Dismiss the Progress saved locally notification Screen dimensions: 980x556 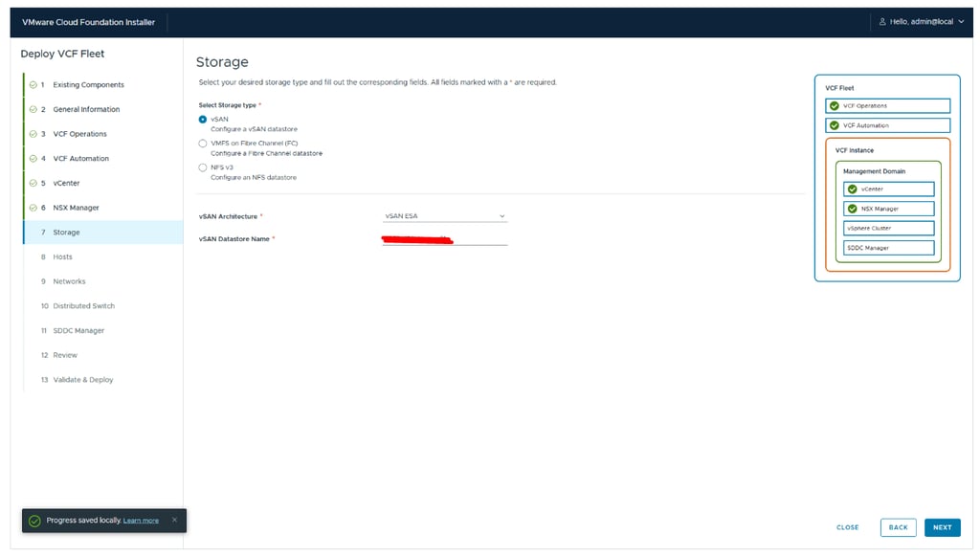click(x=174, y=520)
